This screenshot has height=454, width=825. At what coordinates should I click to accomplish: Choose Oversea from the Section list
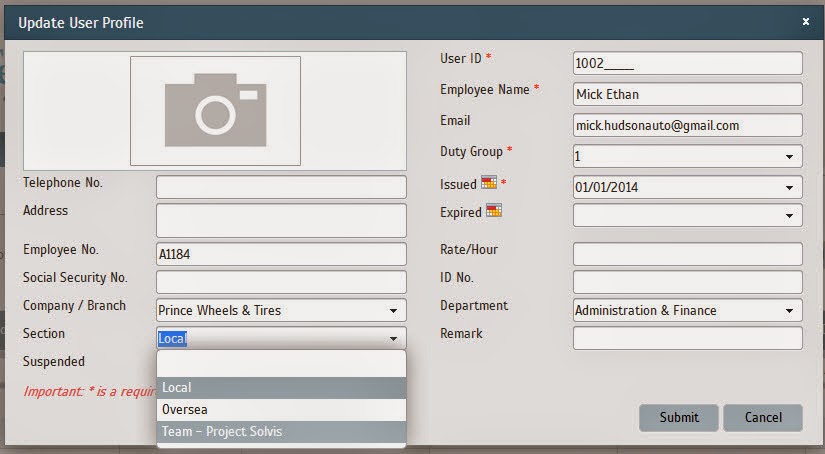(281, 409)
